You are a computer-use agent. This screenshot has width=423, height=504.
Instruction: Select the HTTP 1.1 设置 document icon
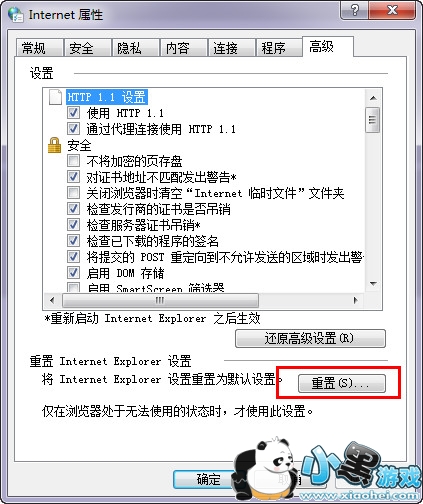(55, 97)
